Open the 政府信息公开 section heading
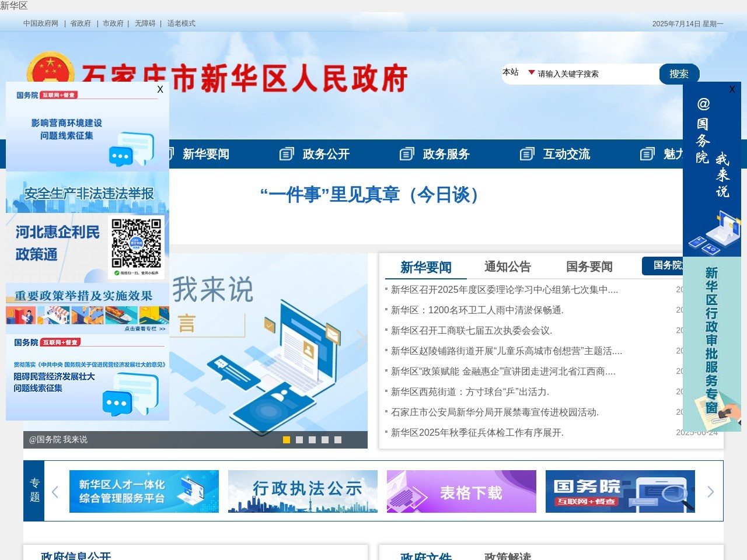 coord(76,557)
